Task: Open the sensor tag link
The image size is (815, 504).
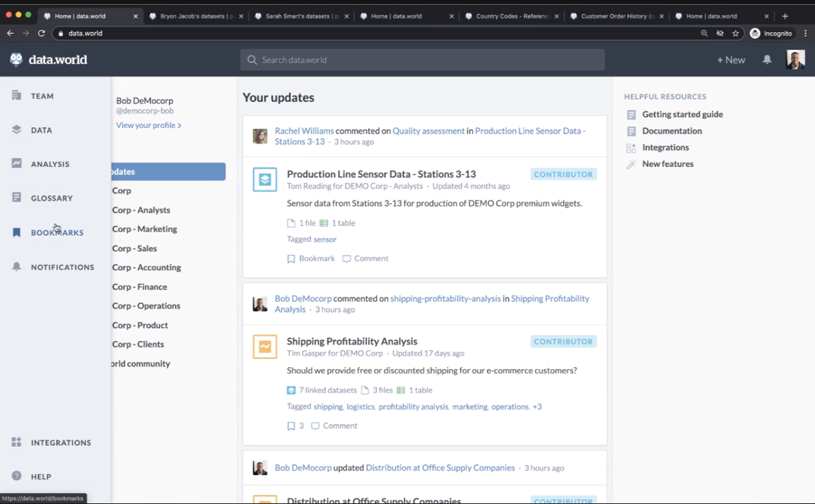Action: pos(325,239)
